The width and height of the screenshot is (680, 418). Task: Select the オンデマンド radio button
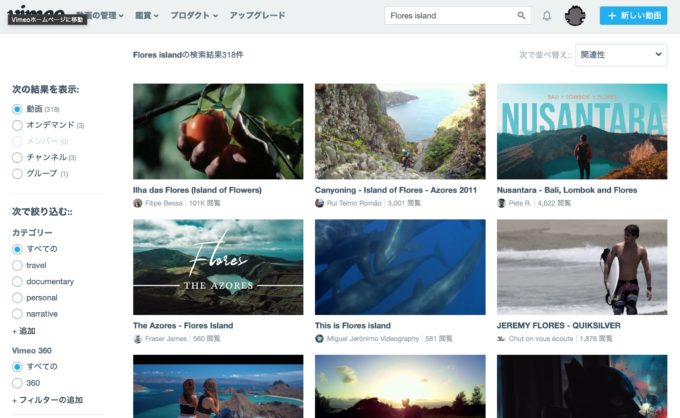pyautogui.click(x=17, y=125)
